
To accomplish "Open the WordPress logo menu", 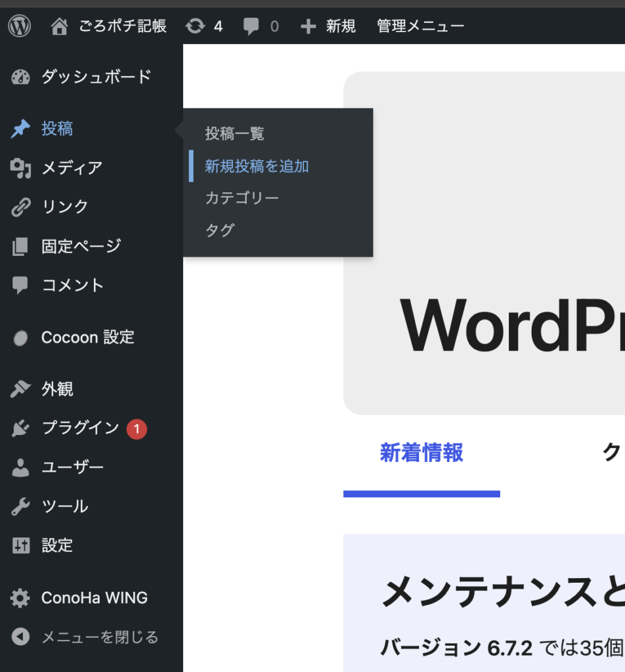I will tap(19, 26).
